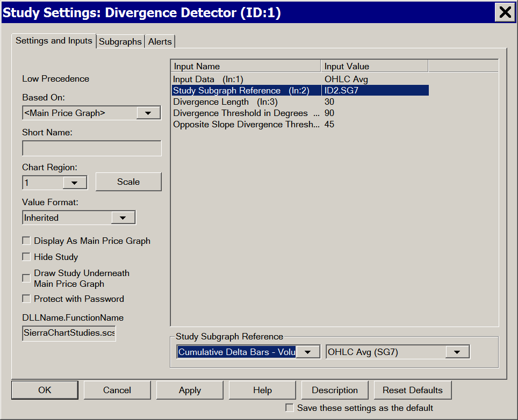Click the OK button

point(45,390)
